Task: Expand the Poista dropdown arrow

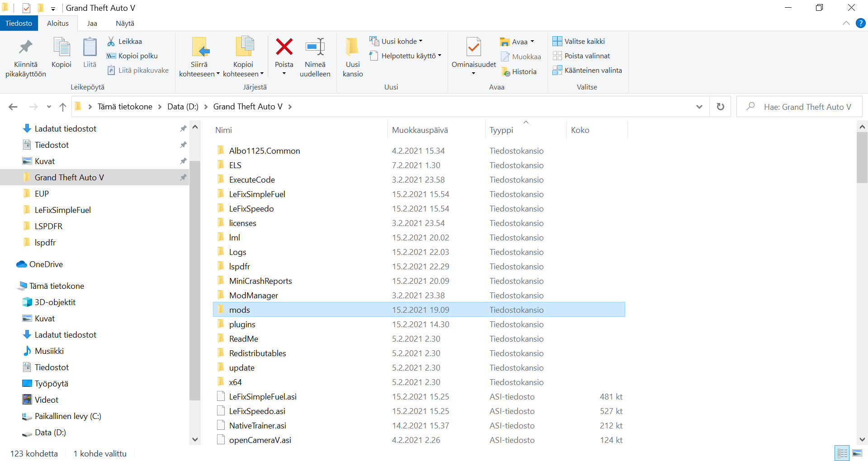Action: pos(284,73)
